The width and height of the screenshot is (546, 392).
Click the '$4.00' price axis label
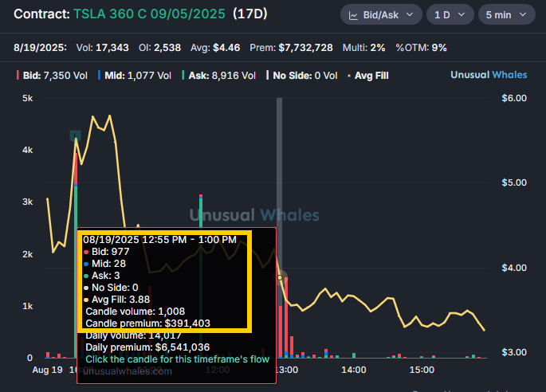click(x=514, y=268)
